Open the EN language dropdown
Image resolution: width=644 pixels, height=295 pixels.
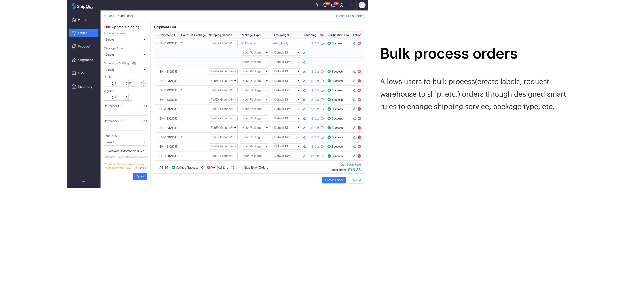pos(351,5)
